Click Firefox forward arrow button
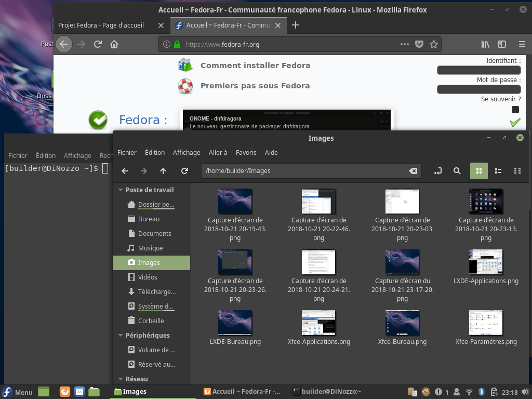532x399 pixels. point(81,45)
